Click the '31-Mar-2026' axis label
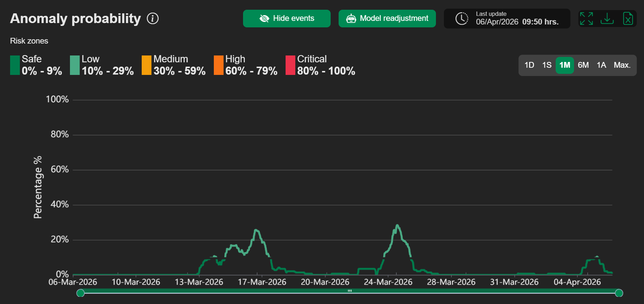Screen dimensions: 644x304 pyautogui.click(x=514, y=282)
